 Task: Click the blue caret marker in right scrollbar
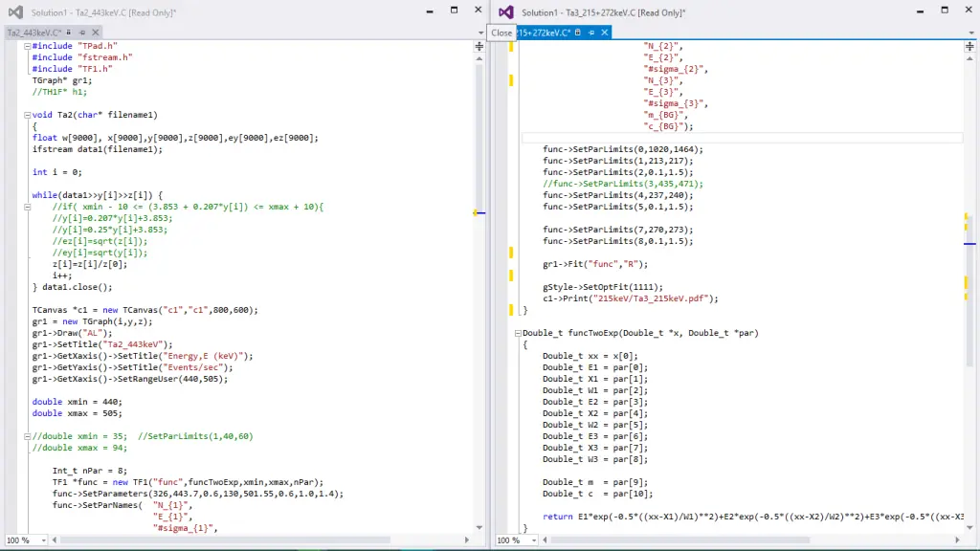click(x=969, y=244)
